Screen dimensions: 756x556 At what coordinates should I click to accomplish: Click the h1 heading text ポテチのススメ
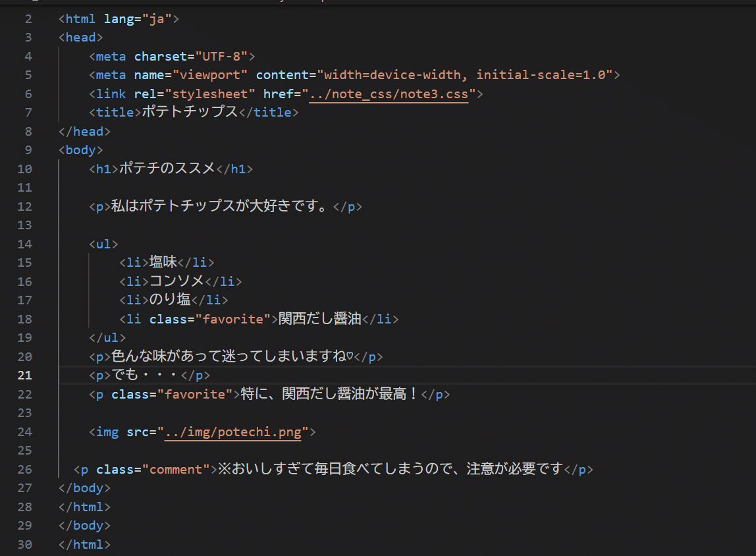167,169
